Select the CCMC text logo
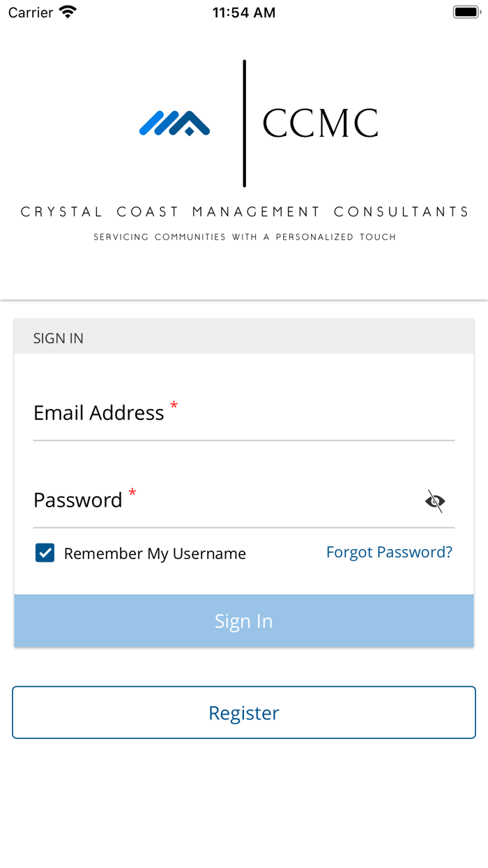488x868 pixels. click(319, 123)
